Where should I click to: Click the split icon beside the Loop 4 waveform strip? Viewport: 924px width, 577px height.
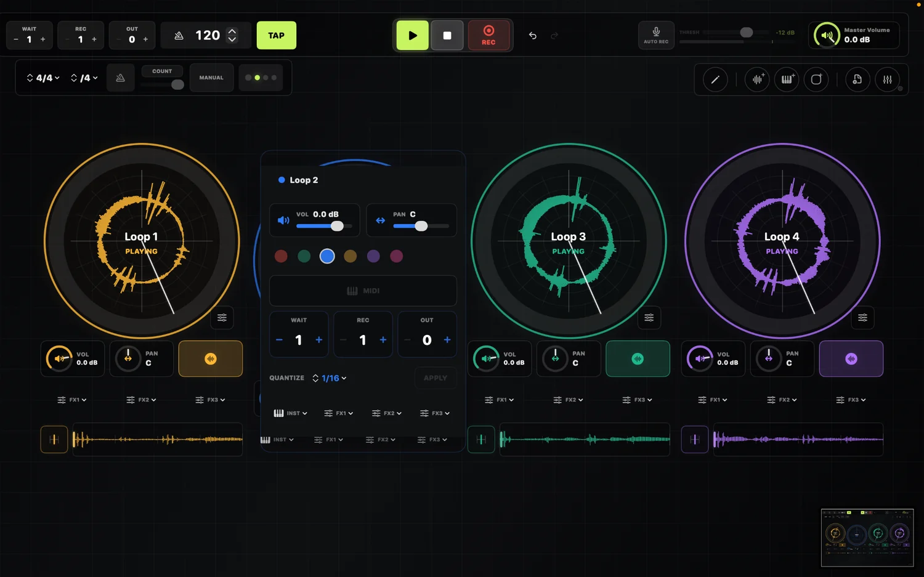tap(695, 440)
